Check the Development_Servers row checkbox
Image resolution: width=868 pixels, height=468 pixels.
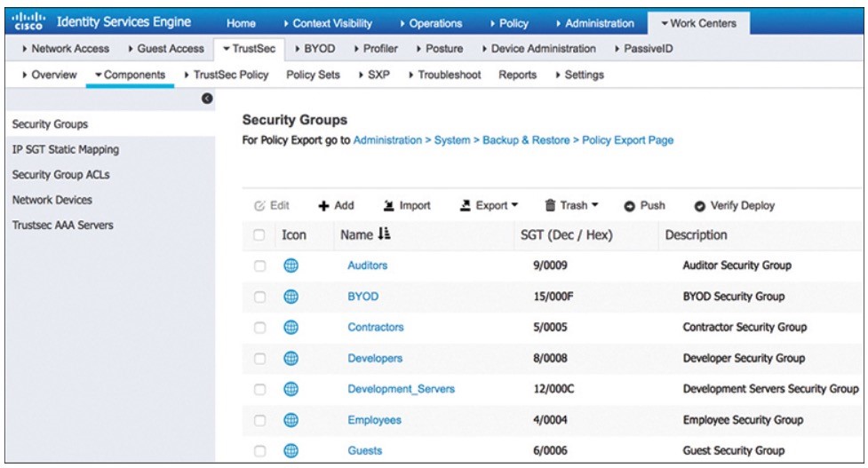tap(259, 390)
